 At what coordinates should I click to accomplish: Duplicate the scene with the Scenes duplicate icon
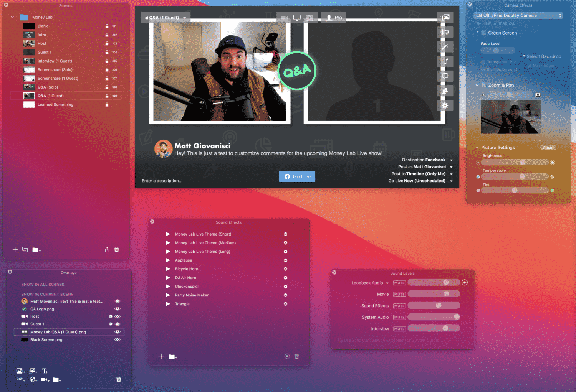pos(25,249)
